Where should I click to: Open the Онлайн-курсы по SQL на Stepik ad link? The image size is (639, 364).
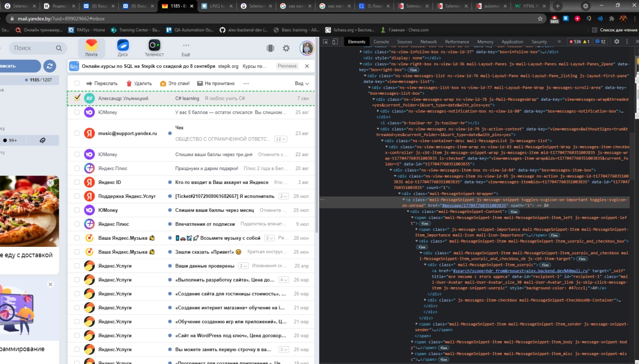point(148,66)
